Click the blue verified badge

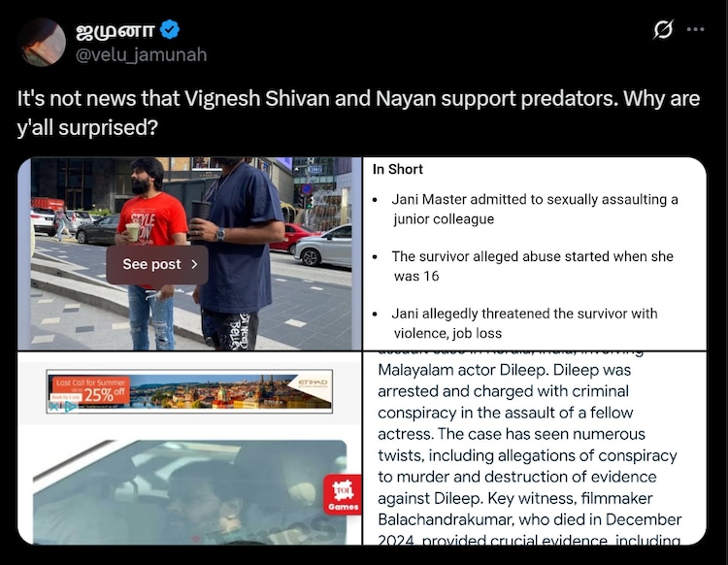pyautogui.click(x=170, y=30)
